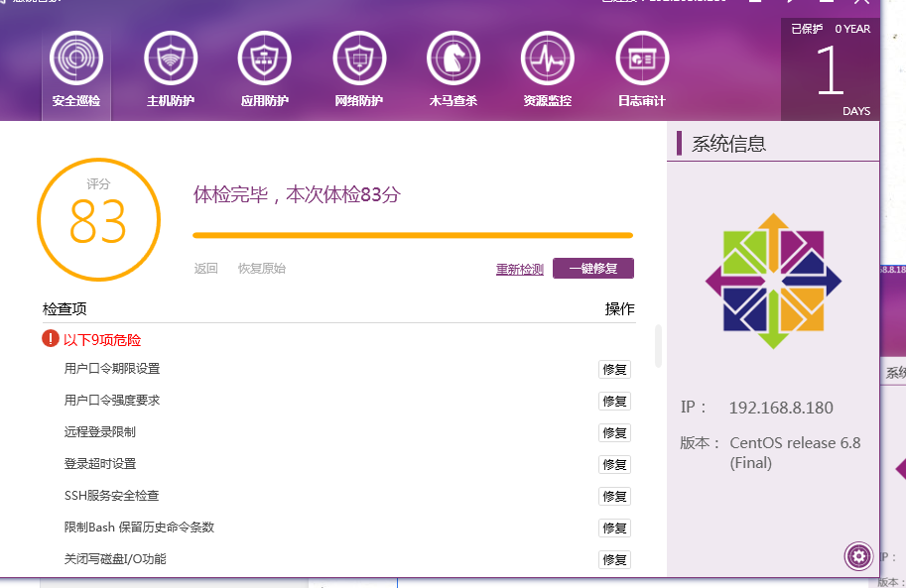Image resolution: width=906 pixels, height=588 pixels.
Task: Open the 主机防护 (Host Protection) module
Action: (170, 69)
